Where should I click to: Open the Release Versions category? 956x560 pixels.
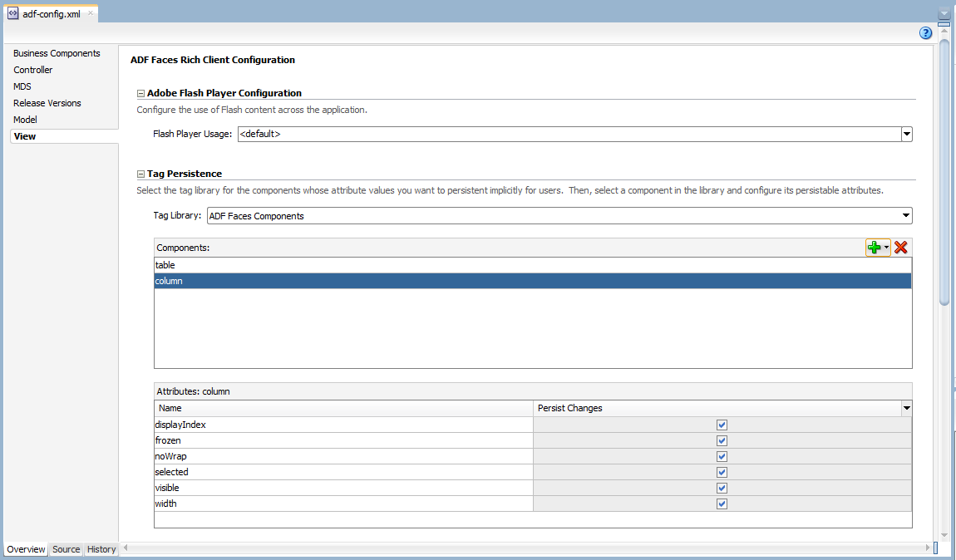tap(47, 103)
